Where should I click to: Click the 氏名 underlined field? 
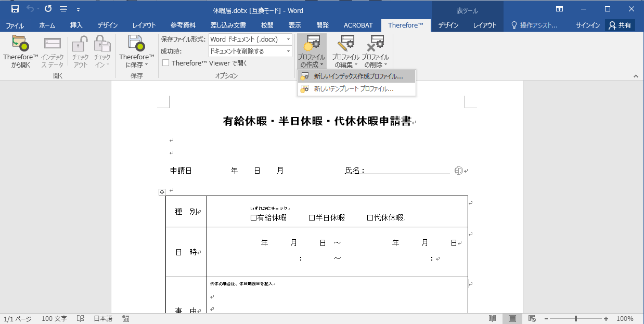(x=397, y=171)
